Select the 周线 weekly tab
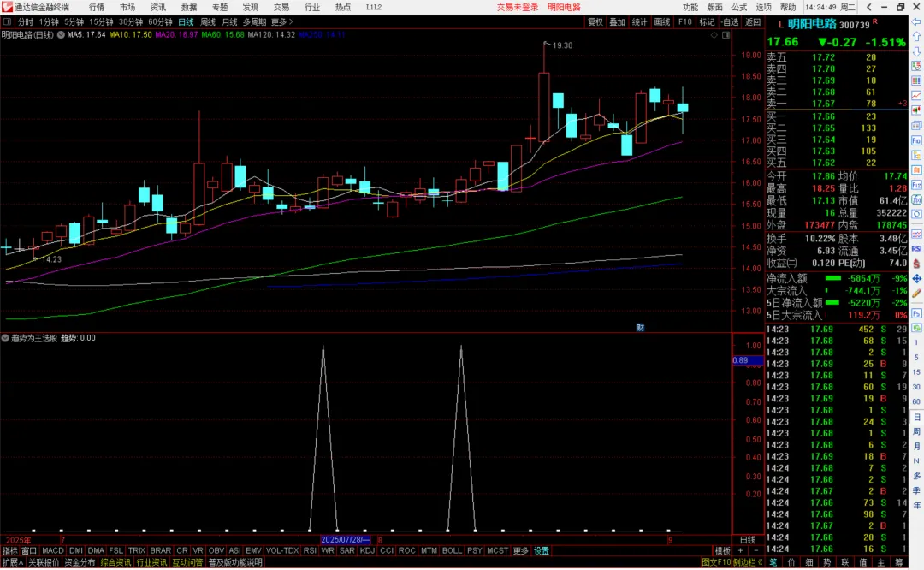Viewport: 924px width, 570px height. tap(208, 21)
